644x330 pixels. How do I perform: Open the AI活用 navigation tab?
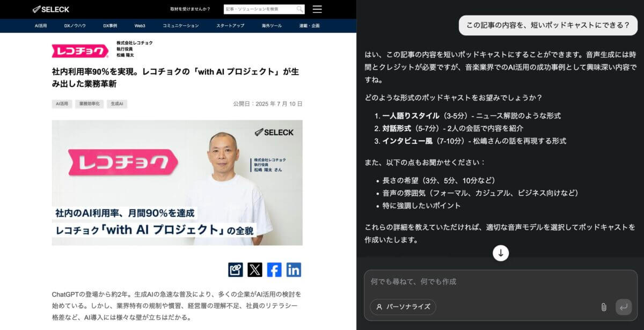coord(41,26)
